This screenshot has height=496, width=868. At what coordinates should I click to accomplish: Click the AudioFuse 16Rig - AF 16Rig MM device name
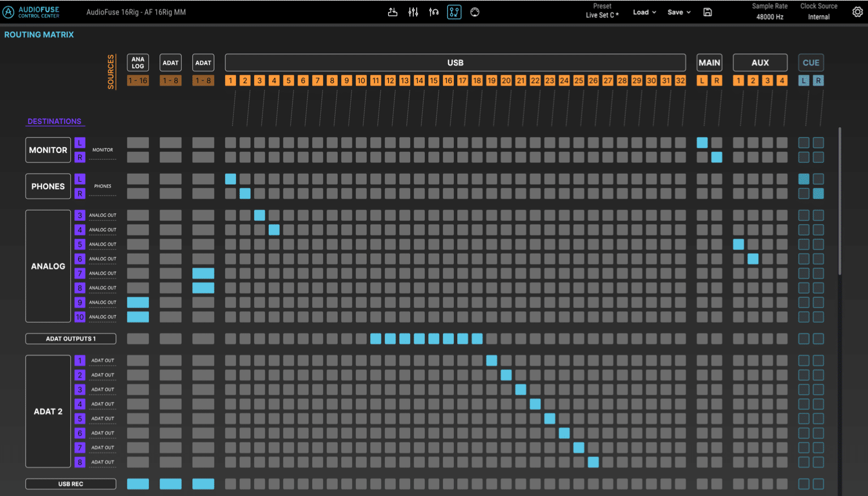point(136,12)
